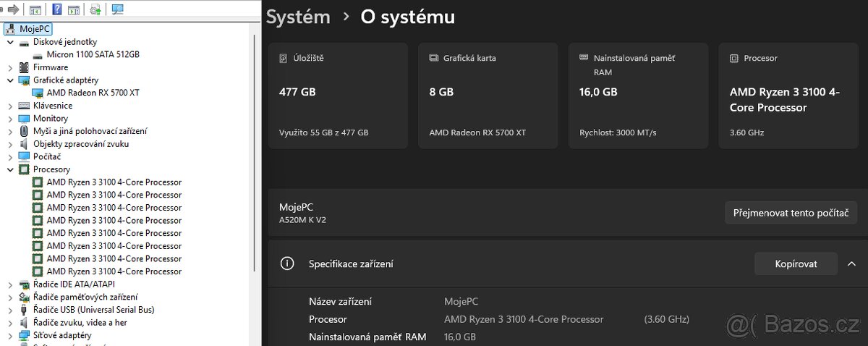Click the CPU icon beside Procesory category

[x=24, y=169]
